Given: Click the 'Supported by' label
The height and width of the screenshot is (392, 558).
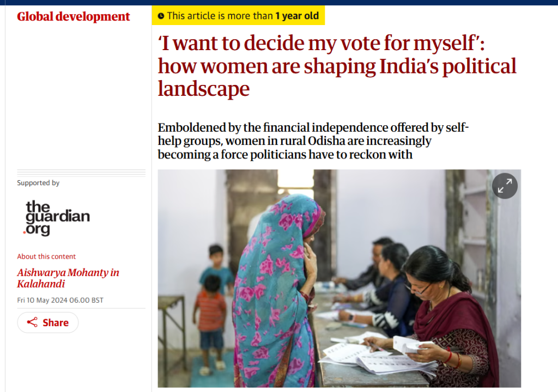Looking at the screenshot, I should 38,183.
